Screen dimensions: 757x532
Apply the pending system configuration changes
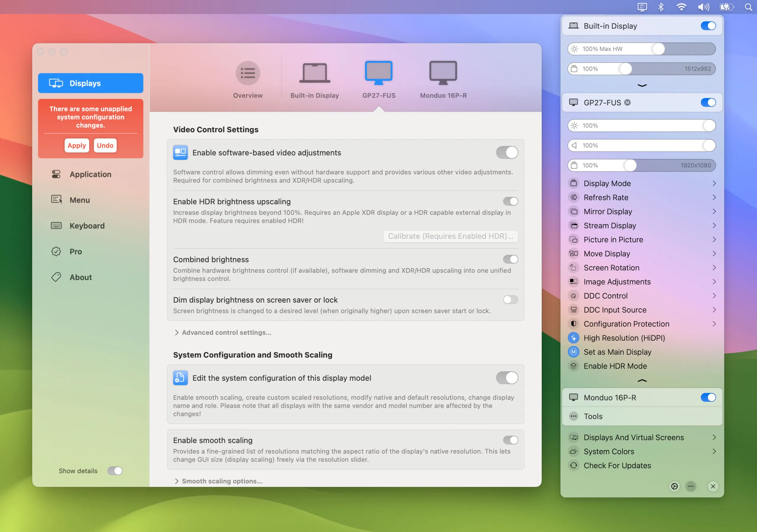[77, 146]
